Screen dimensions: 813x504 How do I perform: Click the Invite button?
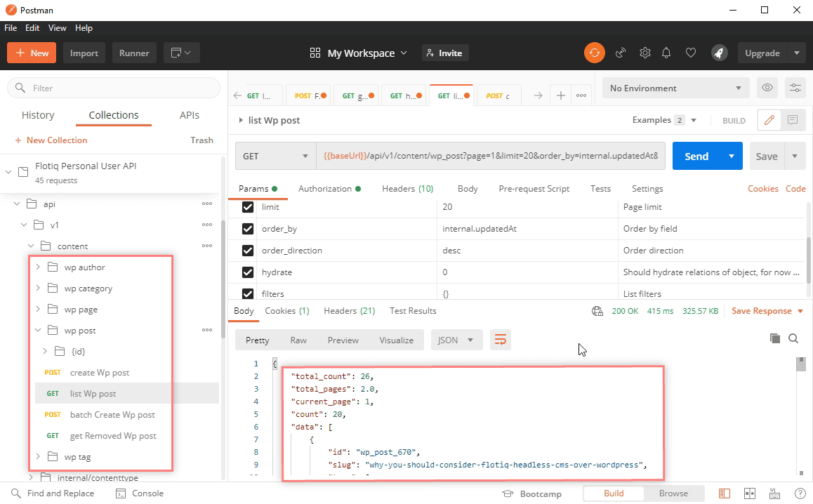(x=445, y=53)
